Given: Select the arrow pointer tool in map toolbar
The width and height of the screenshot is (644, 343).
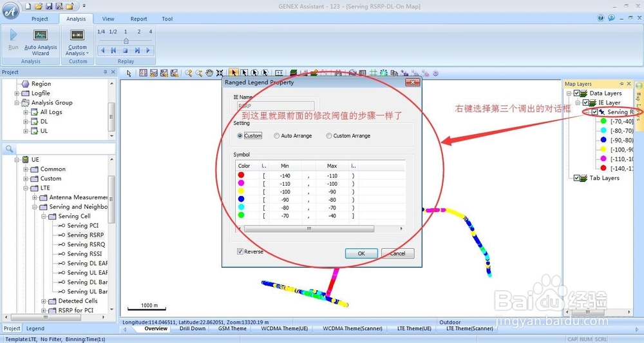Looking at the screenshot, I should click(129, 73).
